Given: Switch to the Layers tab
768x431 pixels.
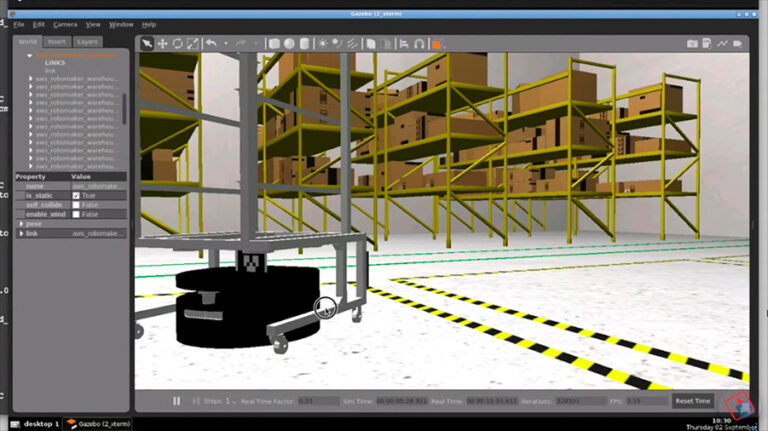Looking at the screenshot, I should (87, 42).
